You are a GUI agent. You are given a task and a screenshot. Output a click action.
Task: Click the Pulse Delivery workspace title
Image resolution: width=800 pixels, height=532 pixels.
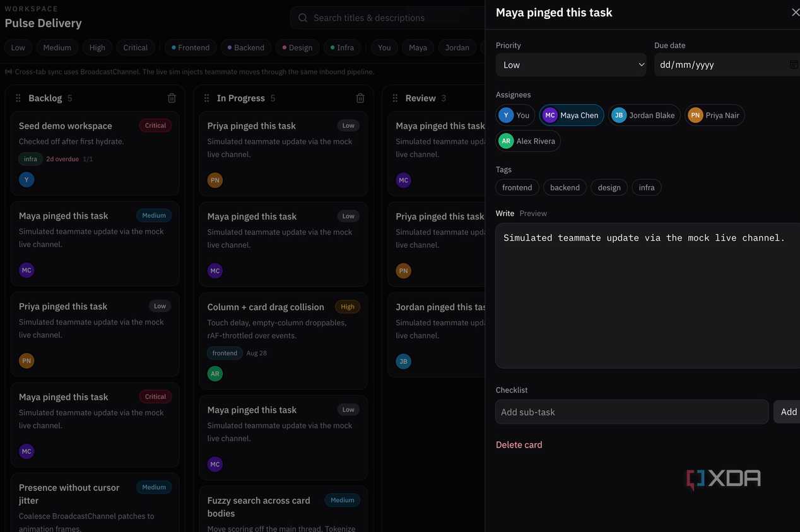tap(44, 23)
